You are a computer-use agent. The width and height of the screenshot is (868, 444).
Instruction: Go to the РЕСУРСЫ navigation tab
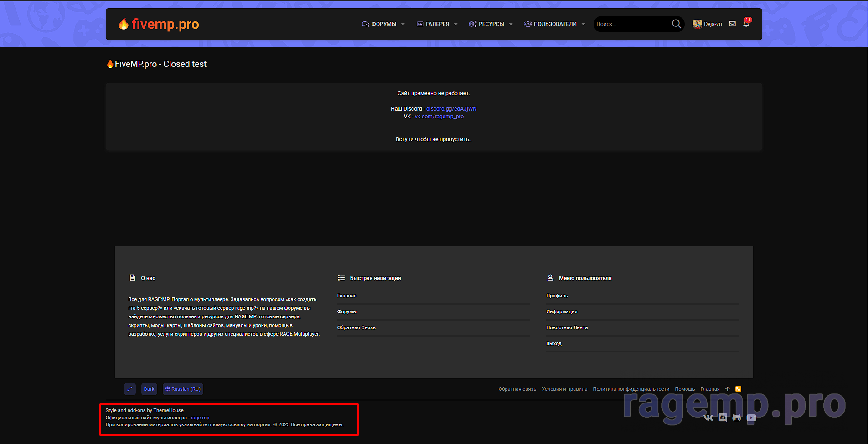point(486,24)
